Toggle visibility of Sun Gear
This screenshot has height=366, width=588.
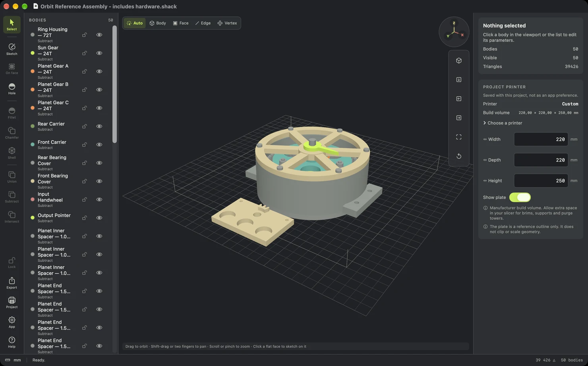[x=99, y=53]
